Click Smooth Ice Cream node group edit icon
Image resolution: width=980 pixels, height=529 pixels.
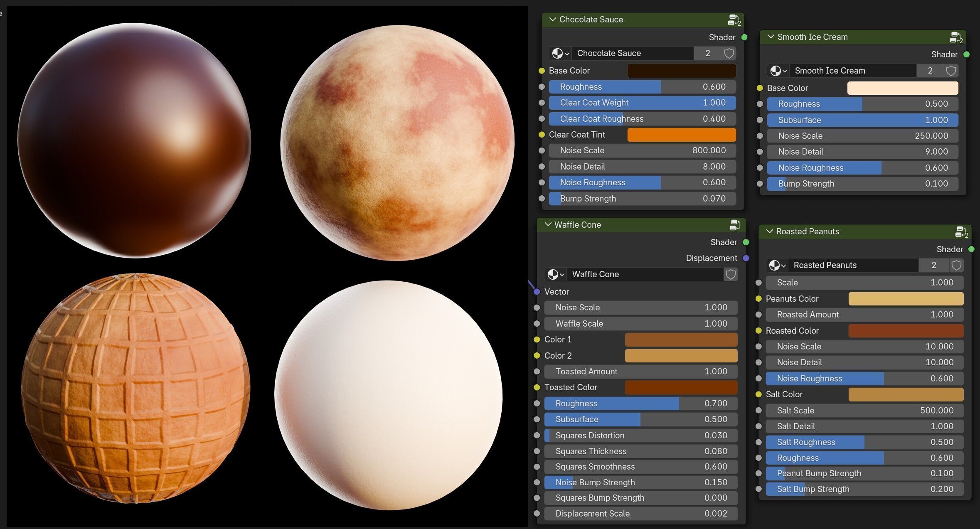pyautogui.click(x=955, y=37)
